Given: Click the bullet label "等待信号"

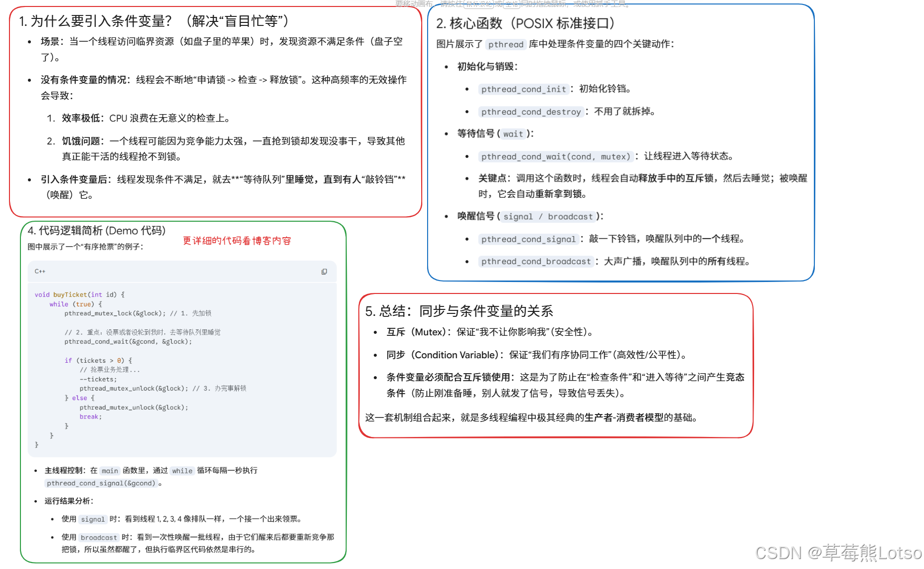Looking at the screenshot, I should click(476, 134).
